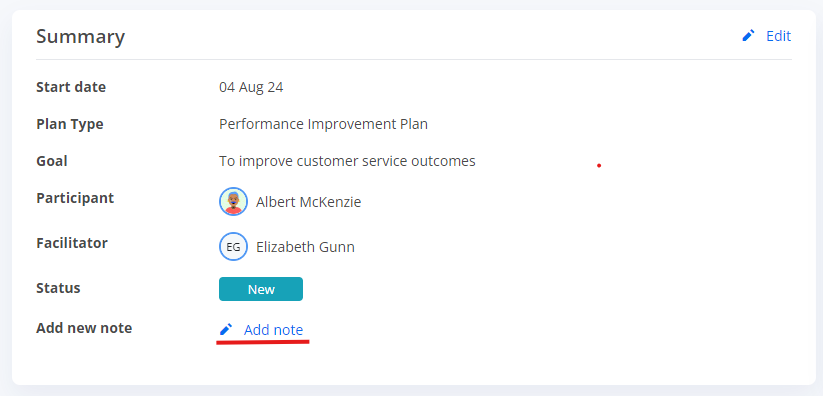Viewport: 823px width, 396px height.
Task: Click the Facilitator field label
Action: click(x=72, y=244)
